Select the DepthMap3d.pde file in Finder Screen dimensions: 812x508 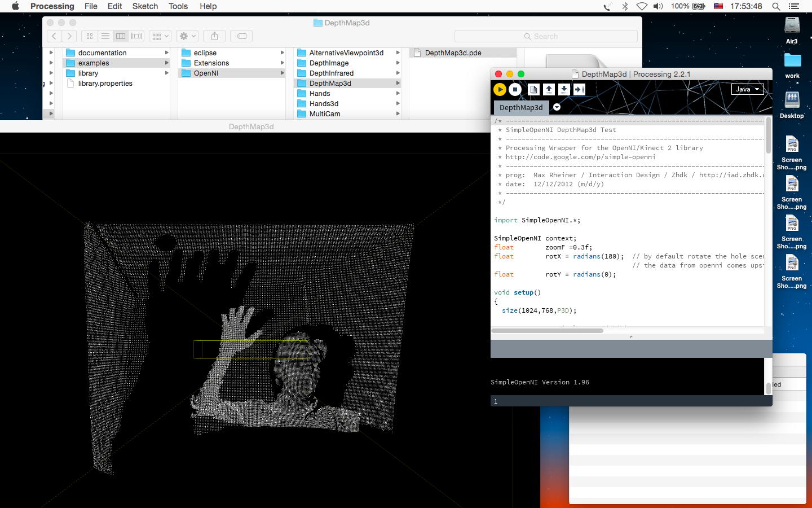[463, 52]
